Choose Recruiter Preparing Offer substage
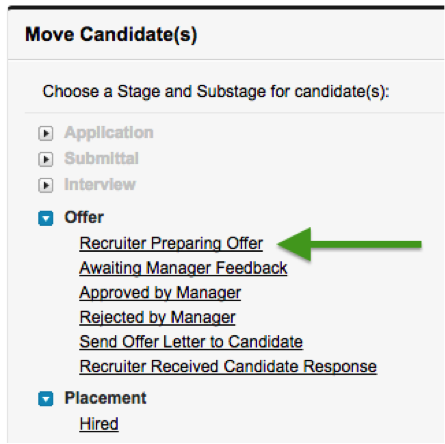The image size is (445, 444). pos(171,244)
